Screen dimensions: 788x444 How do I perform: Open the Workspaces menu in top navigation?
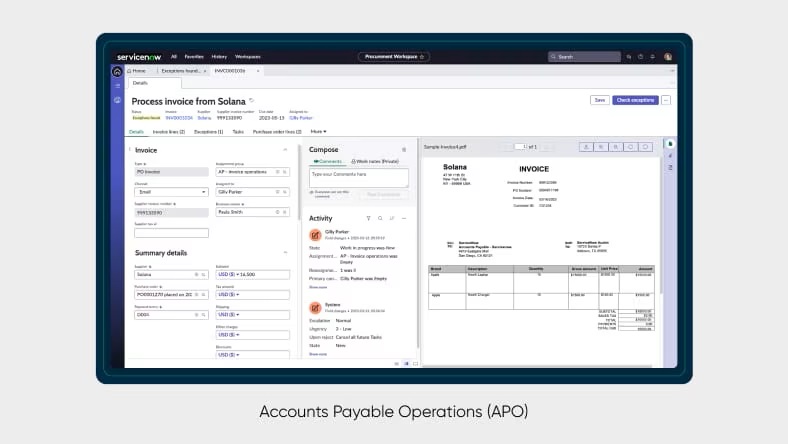(247, 57)
